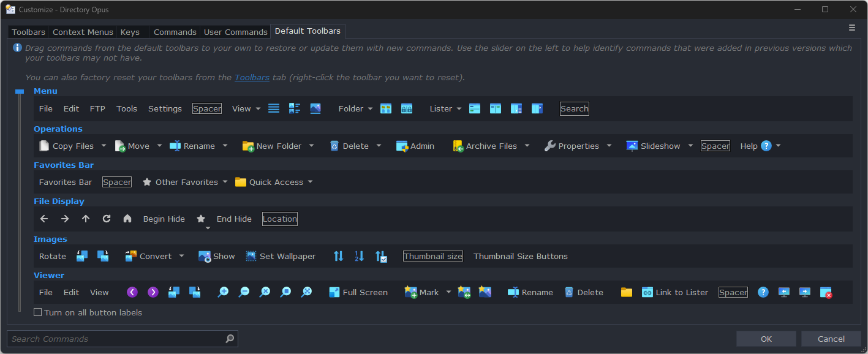Viewport: 868px width, 354px height.
Task: Expand the Copy Files dropdown arrow
Action: point(104,146)
